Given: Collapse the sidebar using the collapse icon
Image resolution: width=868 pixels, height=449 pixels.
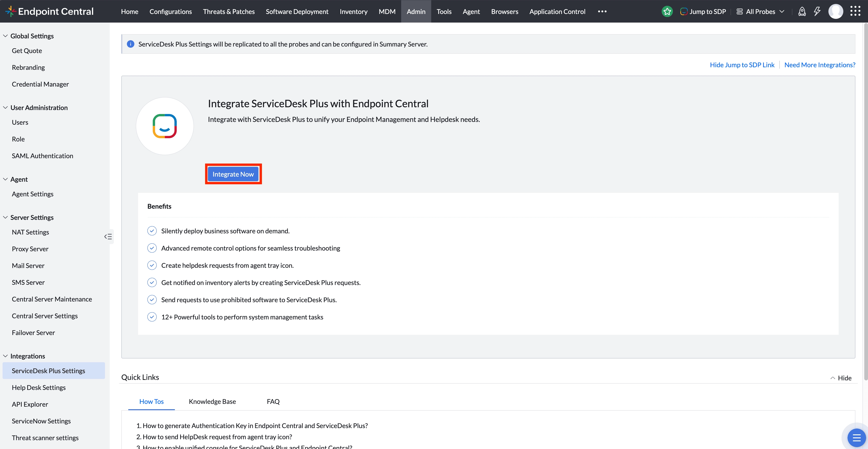Looking at the screenshot, I should (x=108, y=236).
